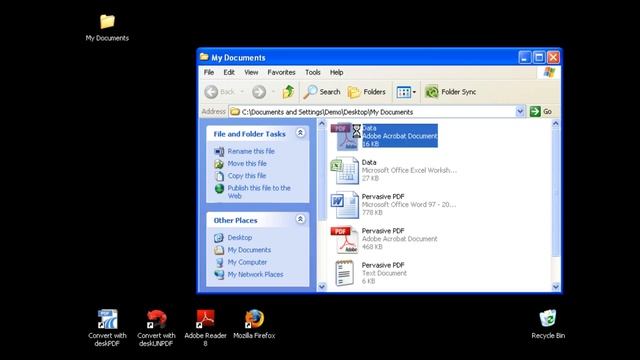Click task pane scrollbar down arrow
640x360 pixels.
[322, 287]
